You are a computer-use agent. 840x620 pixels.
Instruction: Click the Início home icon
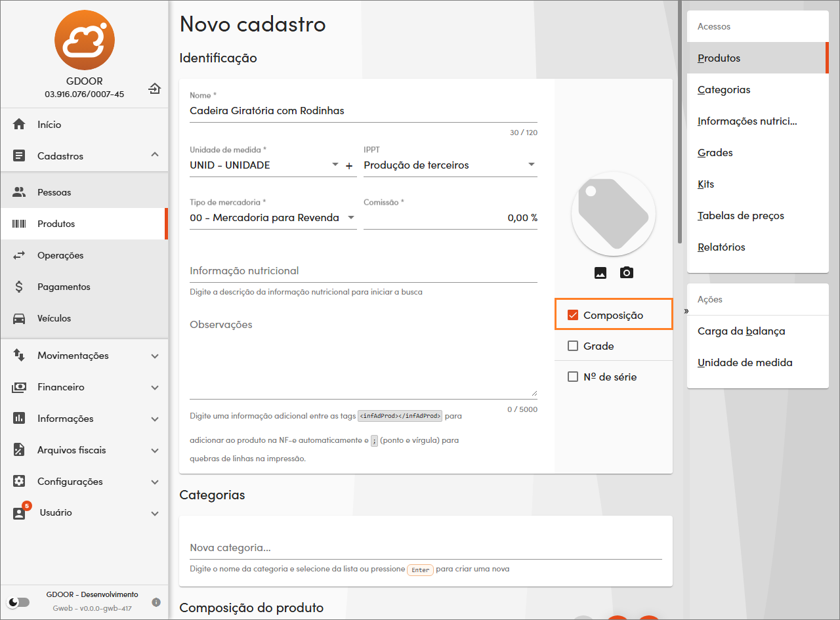19,125
